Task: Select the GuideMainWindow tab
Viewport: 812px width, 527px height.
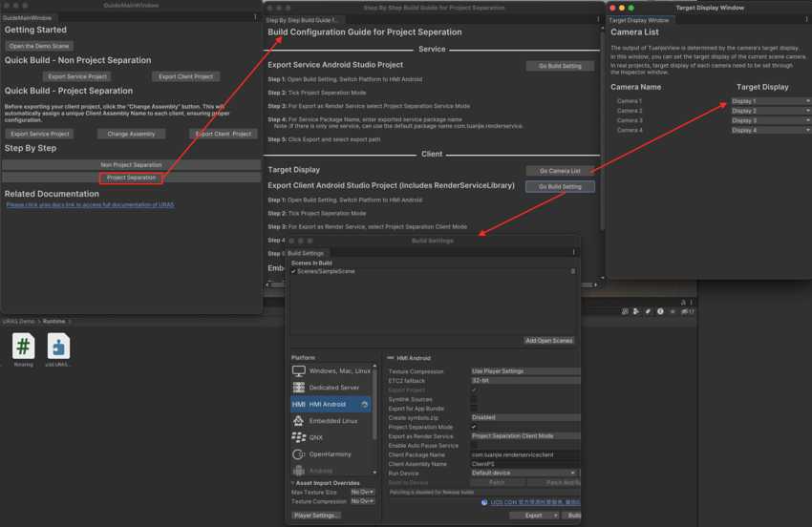Action: click(28, 17)
